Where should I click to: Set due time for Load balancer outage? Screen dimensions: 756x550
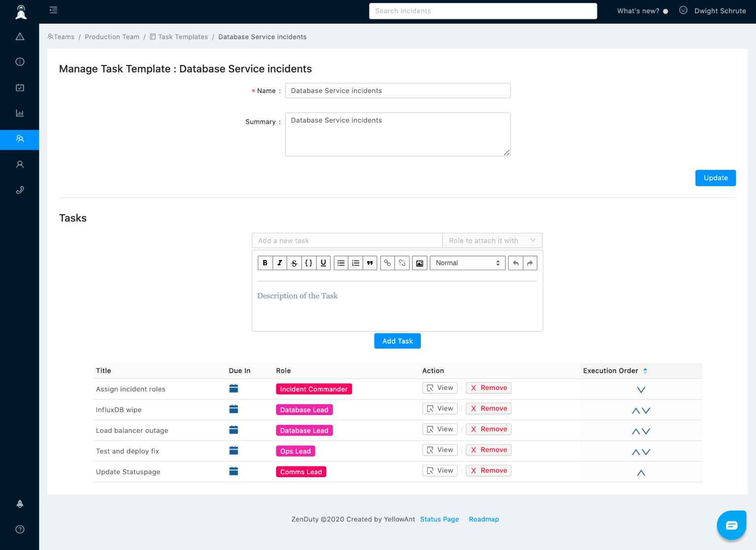pyautogui.click(x=234, y=430)
